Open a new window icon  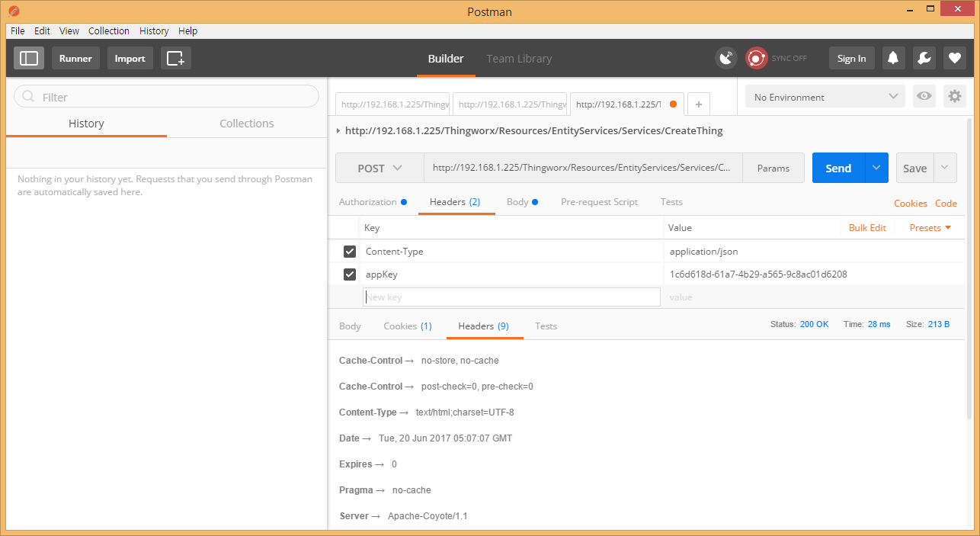(x=176, y=58)
